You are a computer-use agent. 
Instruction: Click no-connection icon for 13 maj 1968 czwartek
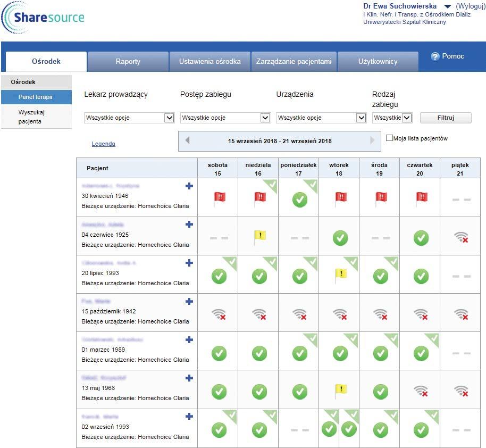tap(421, 391)
